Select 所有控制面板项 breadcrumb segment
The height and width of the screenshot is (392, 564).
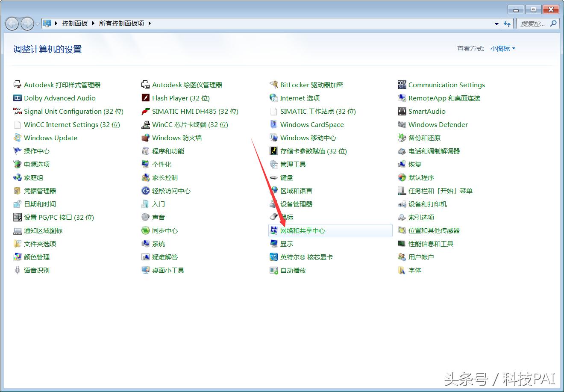121,24
